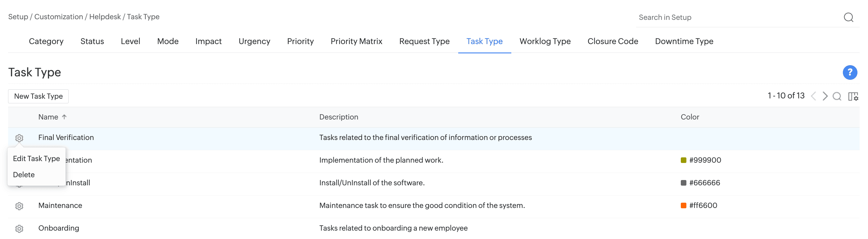Click the #999900 olive color swatch

coord(683,160)
